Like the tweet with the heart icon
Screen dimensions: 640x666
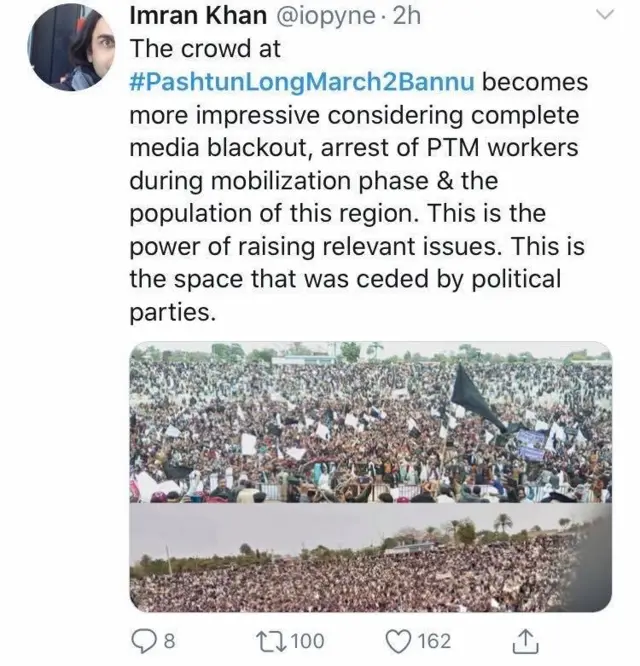(x=399, y=640)
